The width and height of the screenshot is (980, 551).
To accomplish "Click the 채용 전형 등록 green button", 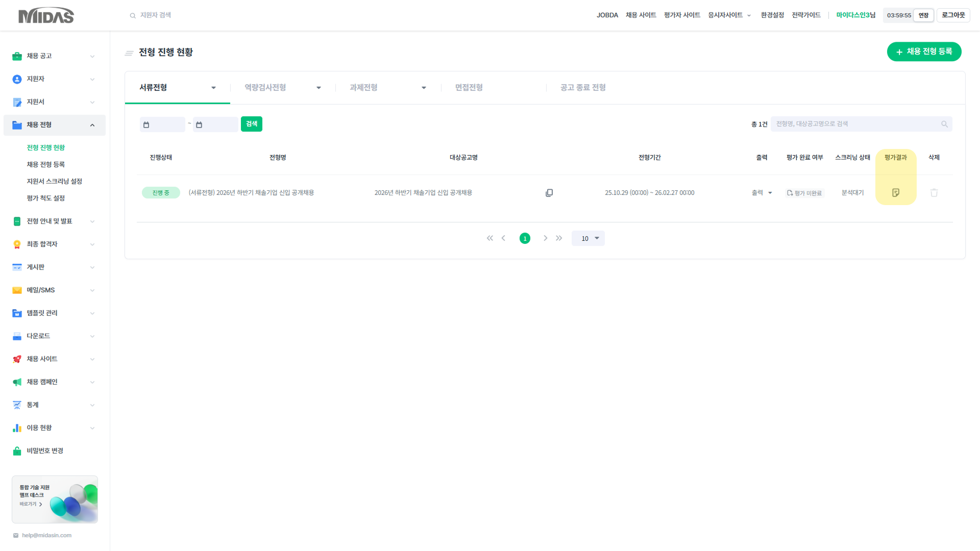I will pos(924,52).
